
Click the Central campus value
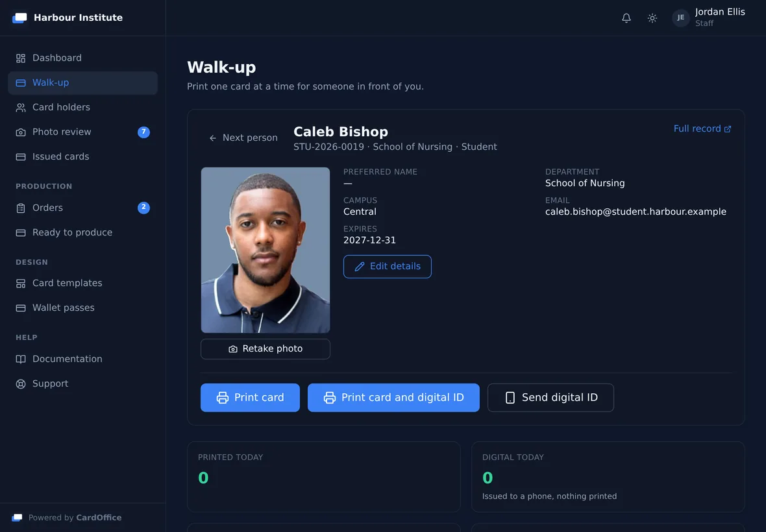(x=360, y=212)
